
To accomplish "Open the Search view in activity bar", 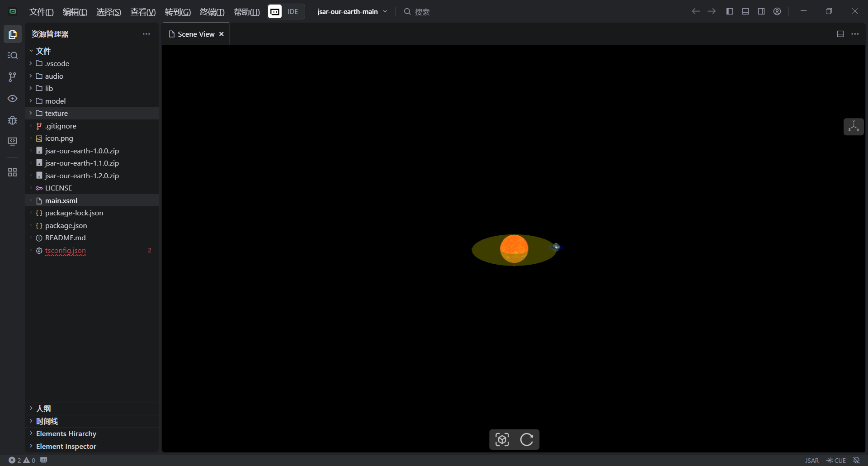I will coord(13,56).
